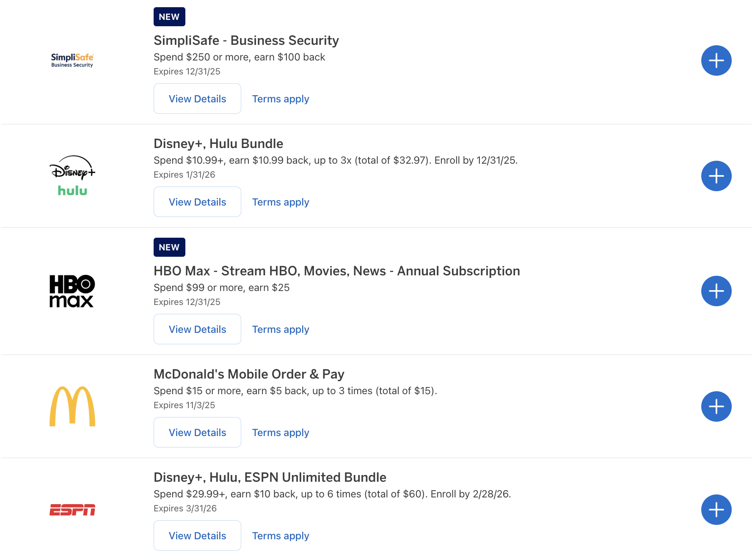Open Terms apply for Disney+, Hulu Bundle
This screenshot has height=560, width=755.
click(281, 202)
